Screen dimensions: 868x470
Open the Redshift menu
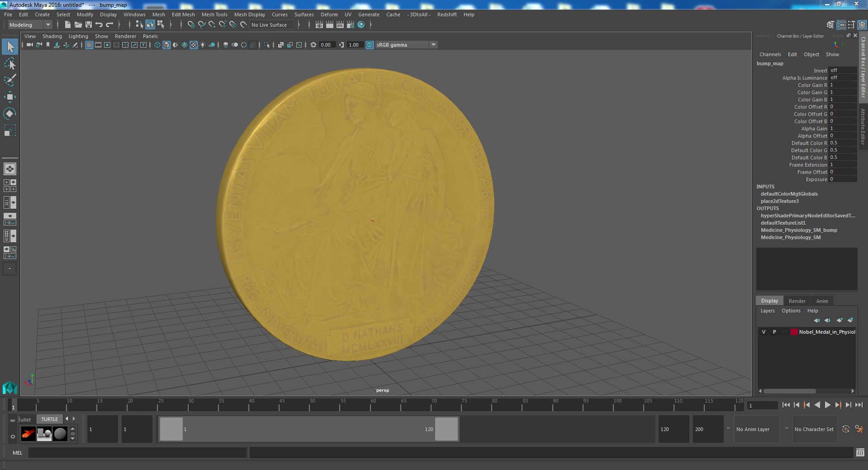[447, 14]
